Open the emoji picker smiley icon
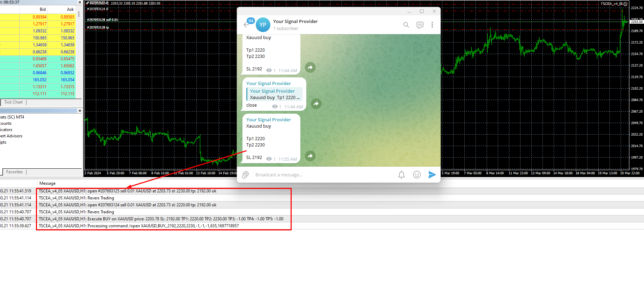The height and width of the screenshot is (282, 644). pos(417,175)
